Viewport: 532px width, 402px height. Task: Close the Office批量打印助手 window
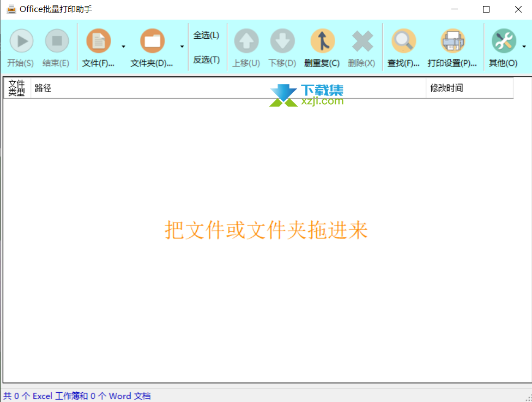(x=518, y=9)
